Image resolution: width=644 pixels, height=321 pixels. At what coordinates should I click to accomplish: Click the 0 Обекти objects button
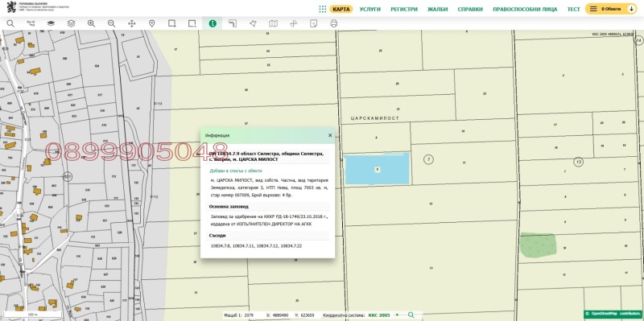click(611, 9)
